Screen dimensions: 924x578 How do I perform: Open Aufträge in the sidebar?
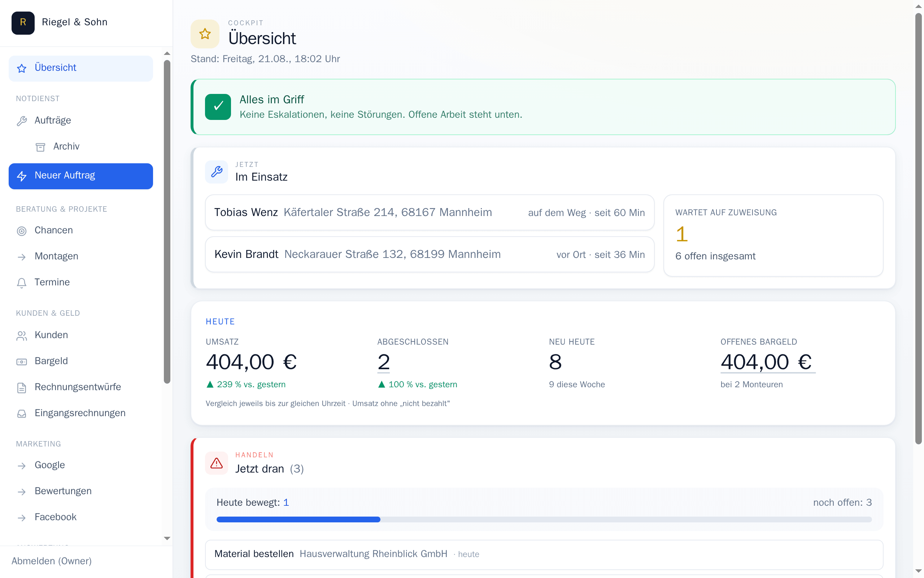[80, 121]
